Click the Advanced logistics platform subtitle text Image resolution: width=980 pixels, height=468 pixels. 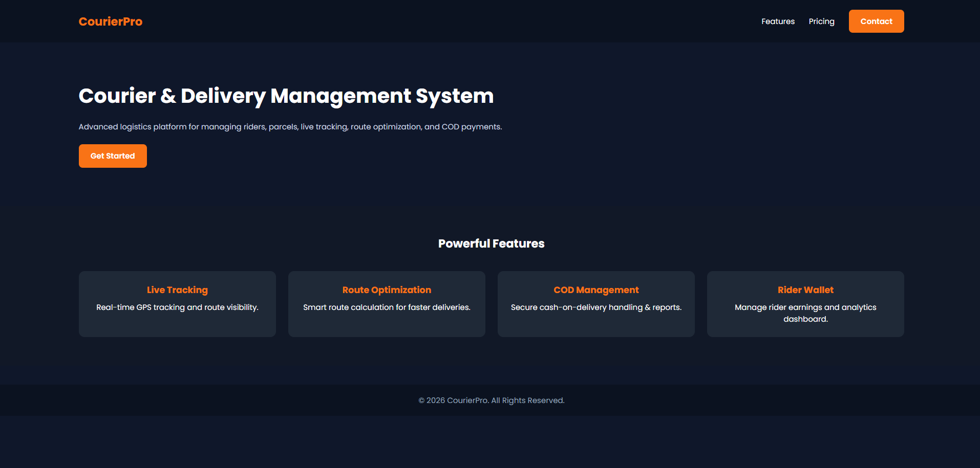click(x=290, y=127)
